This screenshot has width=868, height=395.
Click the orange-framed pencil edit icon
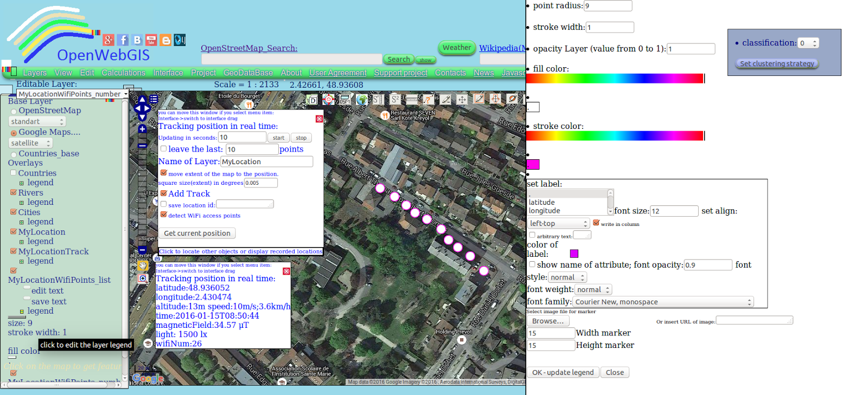(479, 99)
